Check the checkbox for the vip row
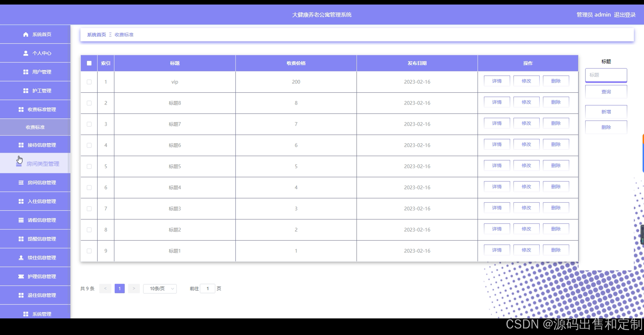This screenshot has width=644, height=335. tap(89, 82)
